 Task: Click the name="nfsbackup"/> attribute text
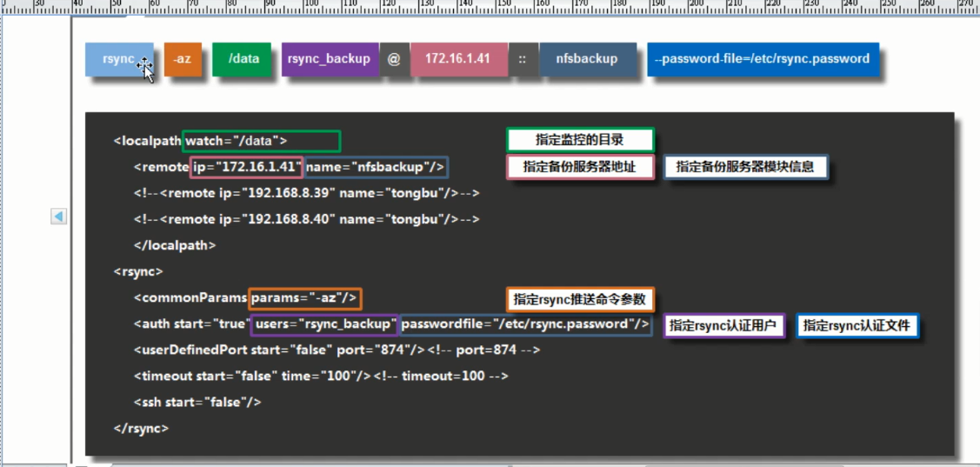[375, 168]
